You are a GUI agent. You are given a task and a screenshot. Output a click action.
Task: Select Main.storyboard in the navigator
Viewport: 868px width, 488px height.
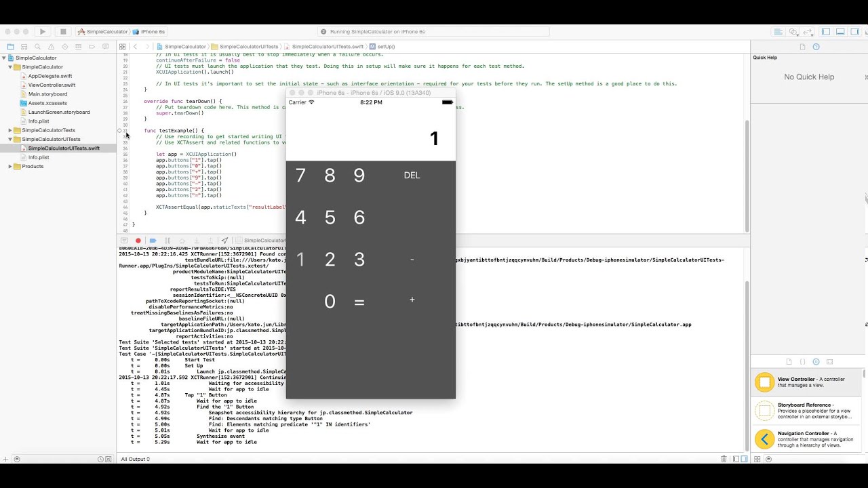(47, 94)
